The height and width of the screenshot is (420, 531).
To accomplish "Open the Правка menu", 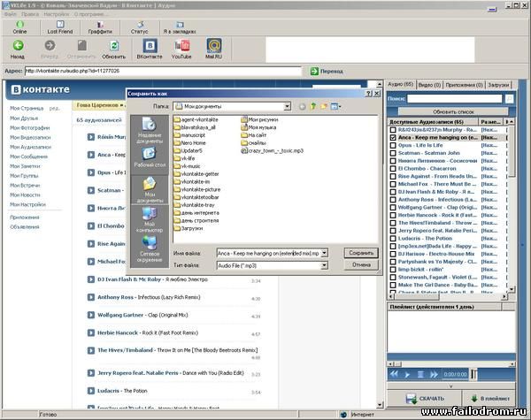I will (x=30, y=14).
